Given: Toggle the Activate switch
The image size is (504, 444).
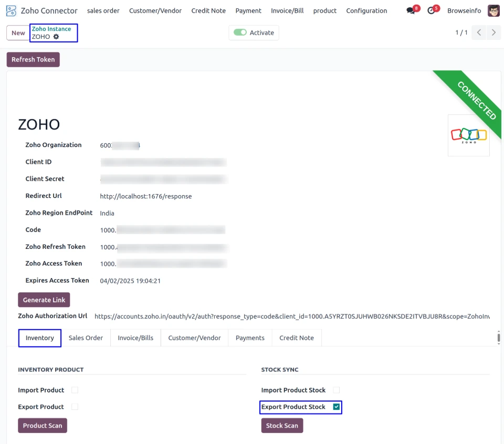Looking at the screenshot, I should point(240,33).
